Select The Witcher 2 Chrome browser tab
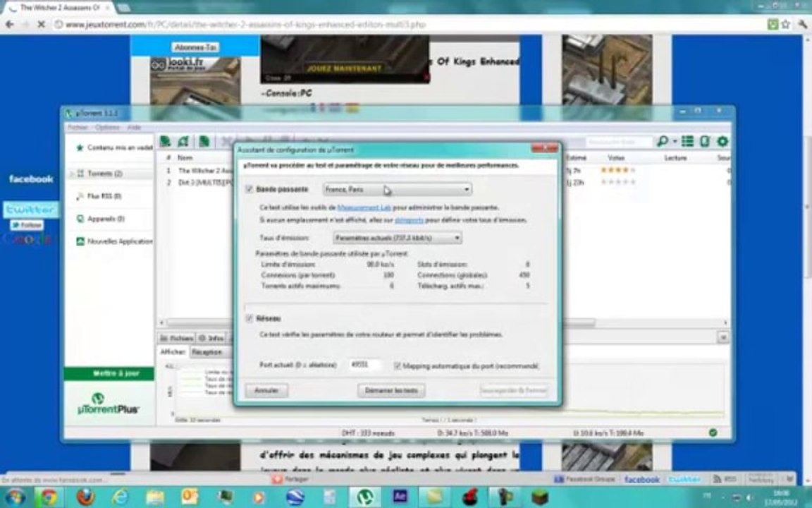Viewport: 812px width, 508px height. (x=59, y=8)
